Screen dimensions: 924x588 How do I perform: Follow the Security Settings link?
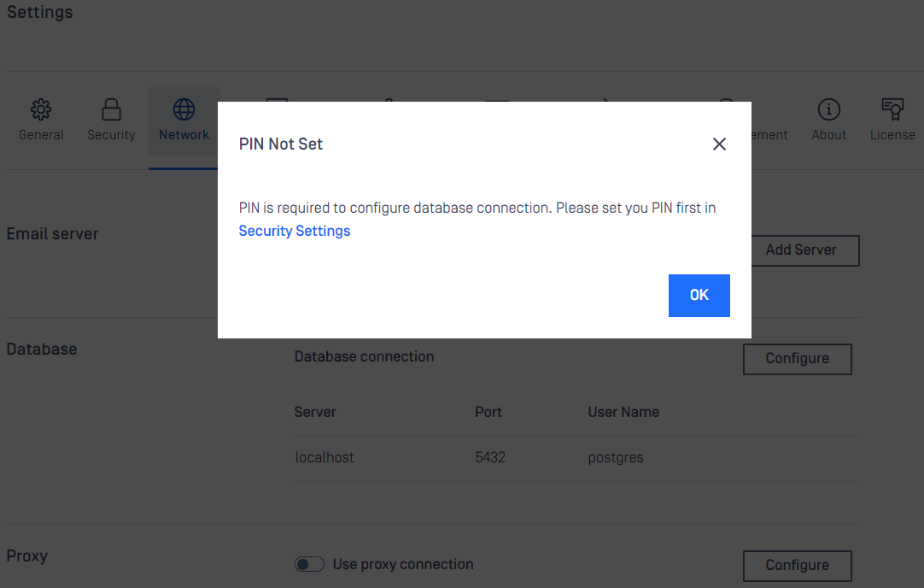[x=294, y=231]
